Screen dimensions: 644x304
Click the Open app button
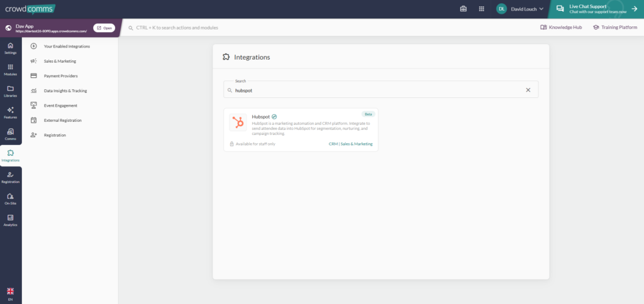[104, 28]
